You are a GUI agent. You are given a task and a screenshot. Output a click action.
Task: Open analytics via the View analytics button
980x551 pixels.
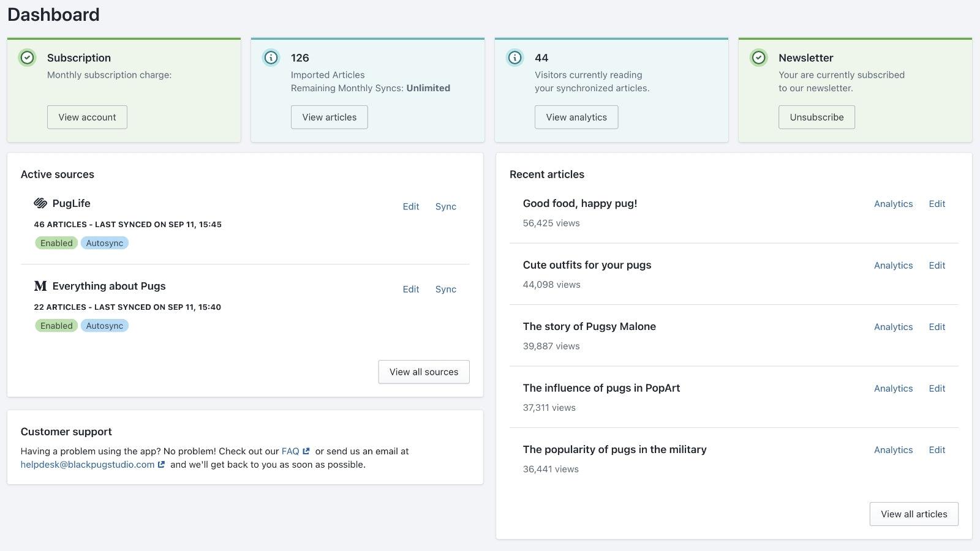(576, 117)
